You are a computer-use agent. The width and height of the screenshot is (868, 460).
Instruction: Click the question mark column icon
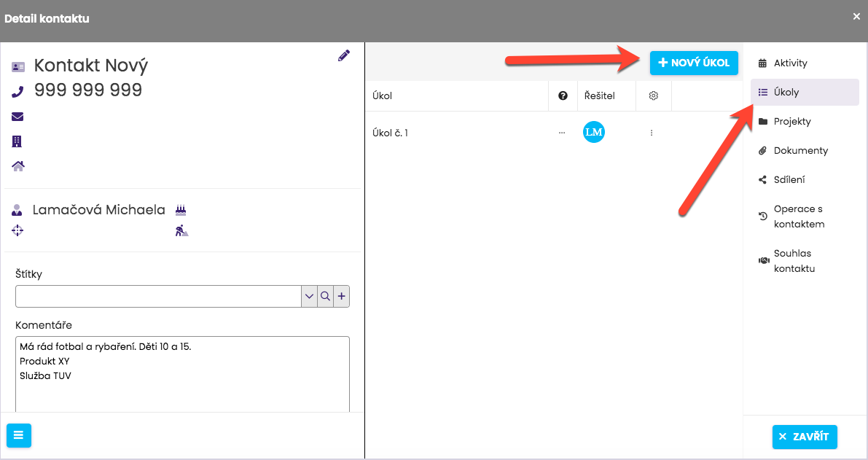tap(563, 95)
